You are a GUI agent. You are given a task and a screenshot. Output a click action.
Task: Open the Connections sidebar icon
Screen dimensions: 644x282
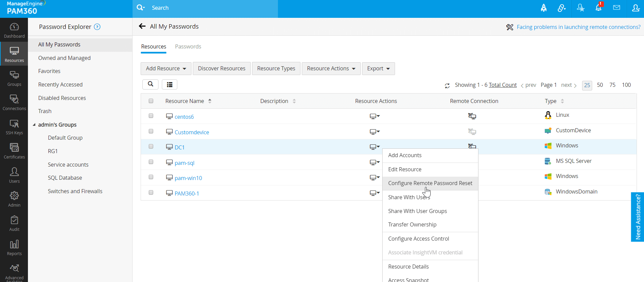point(14,102)
